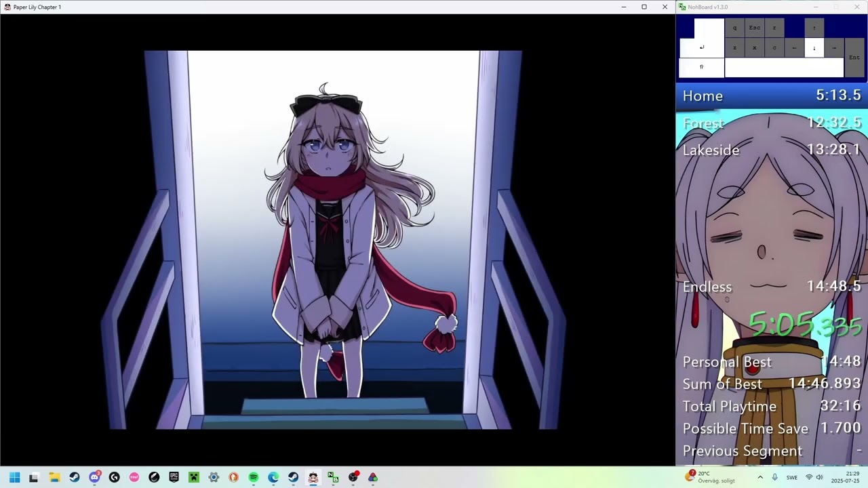Click the Personal Best 4:48 row

pyautogui.click(x=772, y=362)
